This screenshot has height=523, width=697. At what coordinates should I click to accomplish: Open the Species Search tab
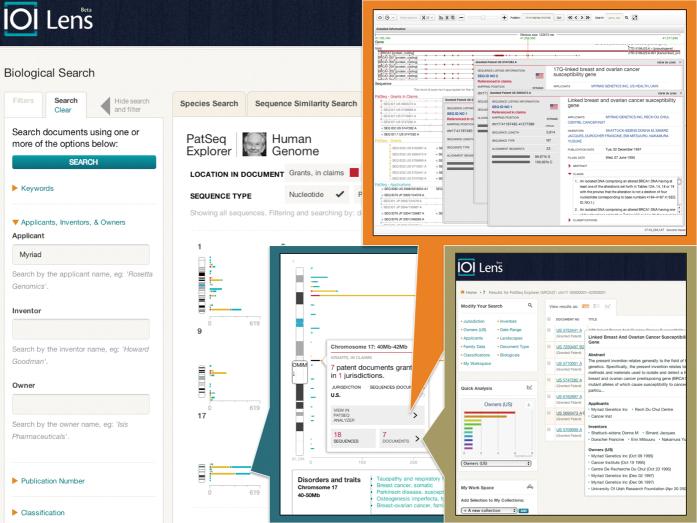(x=208, y=103)
